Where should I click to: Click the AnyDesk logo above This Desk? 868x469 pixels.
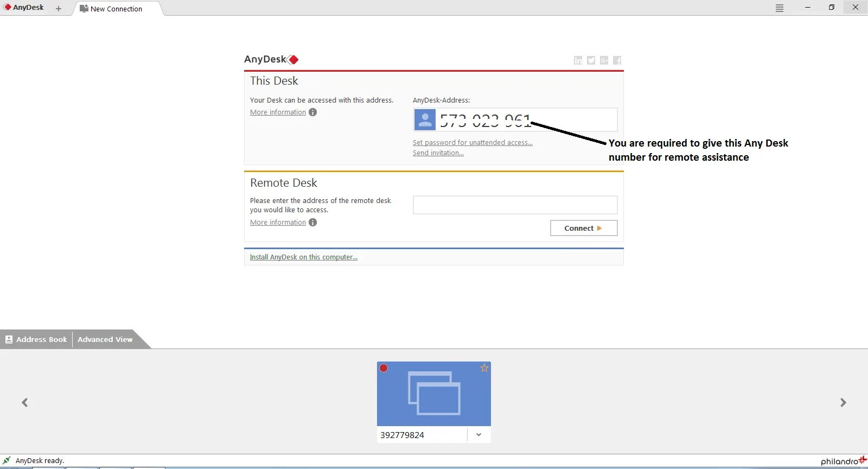point(271,59)
